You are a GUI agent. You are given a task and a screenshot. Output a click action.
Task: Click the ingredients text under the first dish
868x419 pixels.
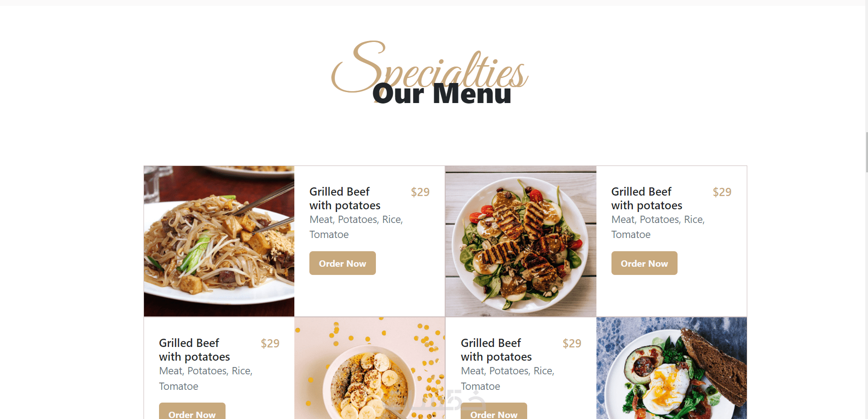tap(356, 227)
